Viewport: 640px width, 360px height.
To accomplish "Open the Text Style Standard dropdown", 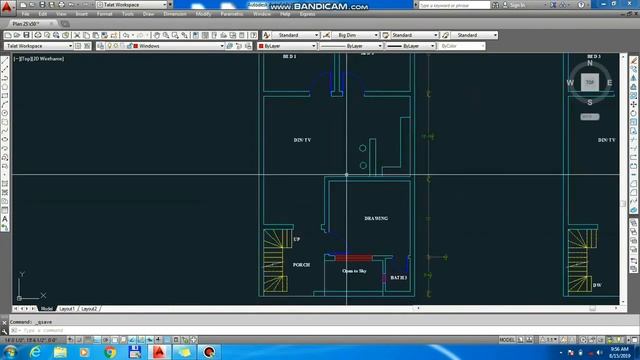I will tap(296, 36).
